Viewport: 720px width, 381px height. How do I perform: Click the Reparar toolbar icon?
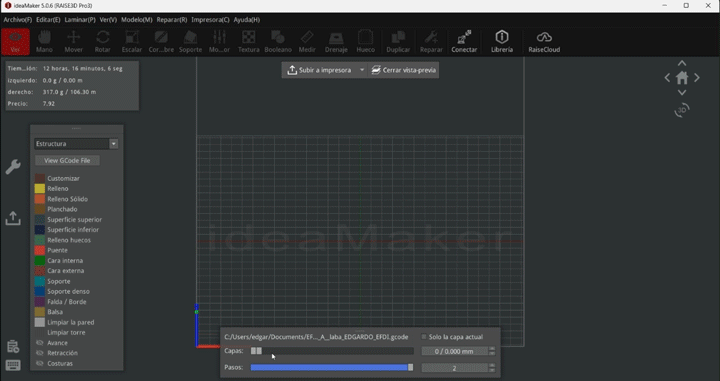(431, 42)
